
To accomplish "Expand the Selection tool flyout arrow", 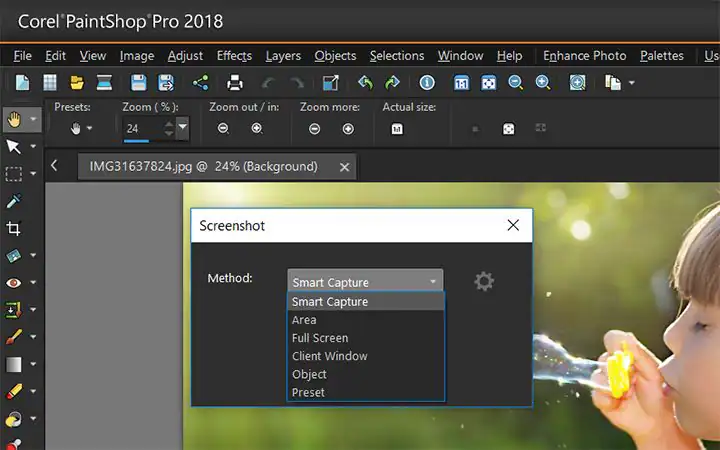I will (33, 174).
